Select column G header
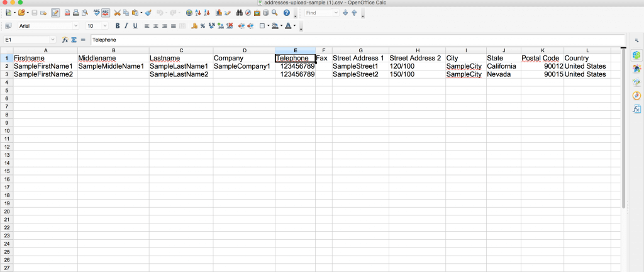Image resolution: width=644 pixels, height=272 pixels. 360,50
